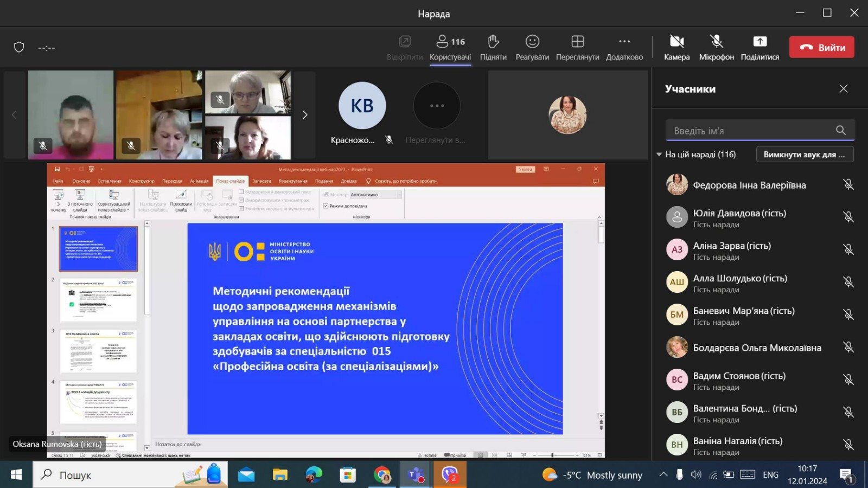The height and width of the screenshot is (488, 868).
Task: Raise hand with Підняти icon
Action: click(x=493, y=42)
